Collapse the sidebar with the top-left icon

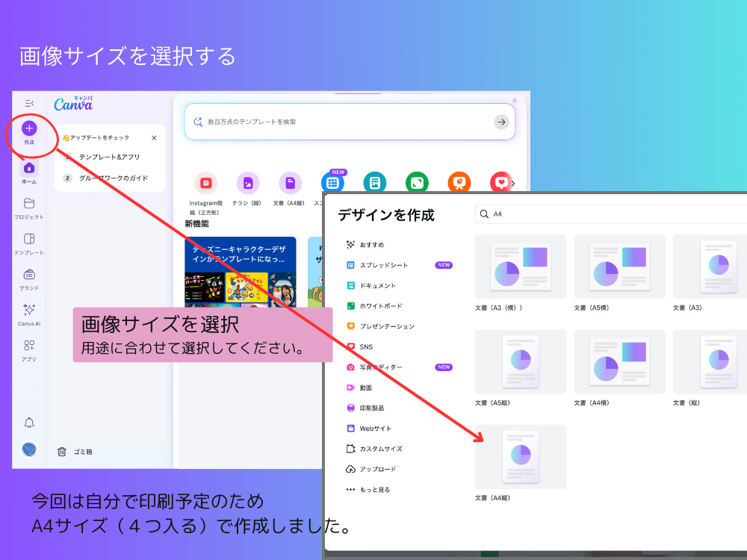pos(29,102)
